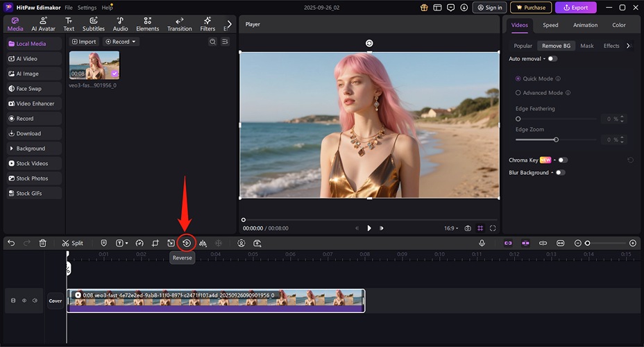Search the media library
The width and height of the screenshot is (644, 347).
(x=212, y=42)
